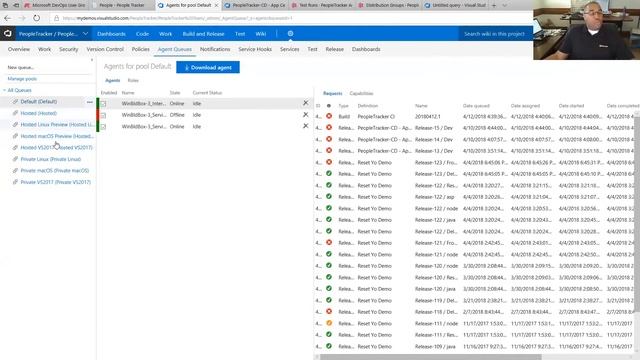Click failed status icon for Release-15 / Dev
Screen dimensions: 640x360
(x=329, y=128)
